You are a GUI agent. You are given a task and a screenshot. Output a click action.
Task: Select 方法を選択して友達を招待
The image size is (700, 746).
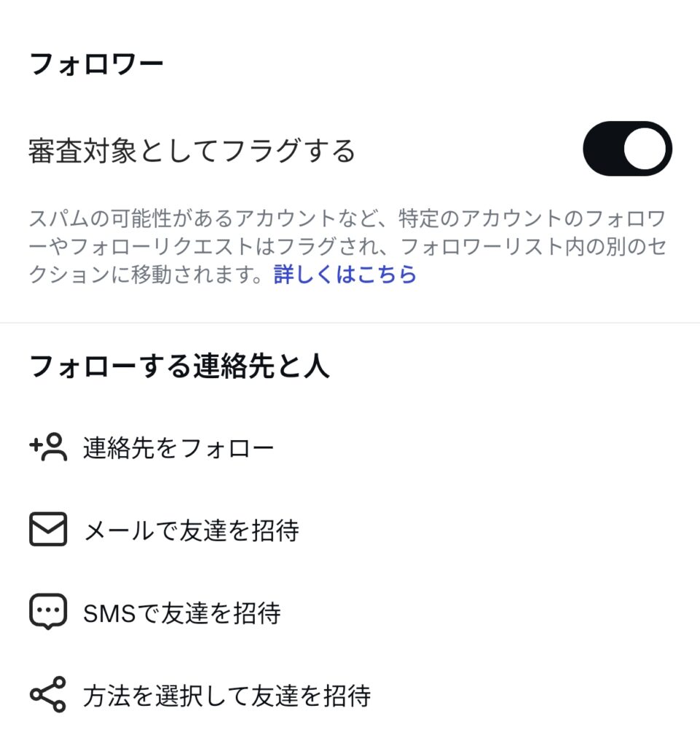click(x=227, y=695)
